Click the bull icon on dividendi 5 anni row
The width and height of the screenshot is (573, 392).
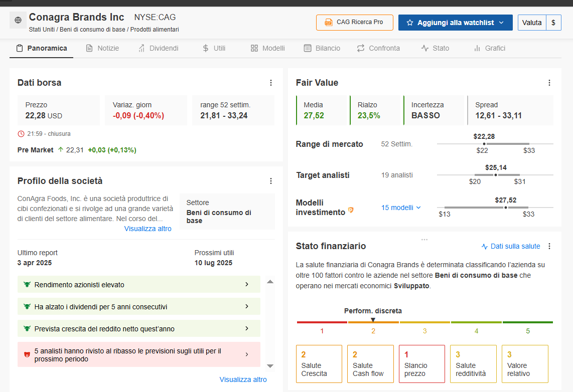[27, 307]
